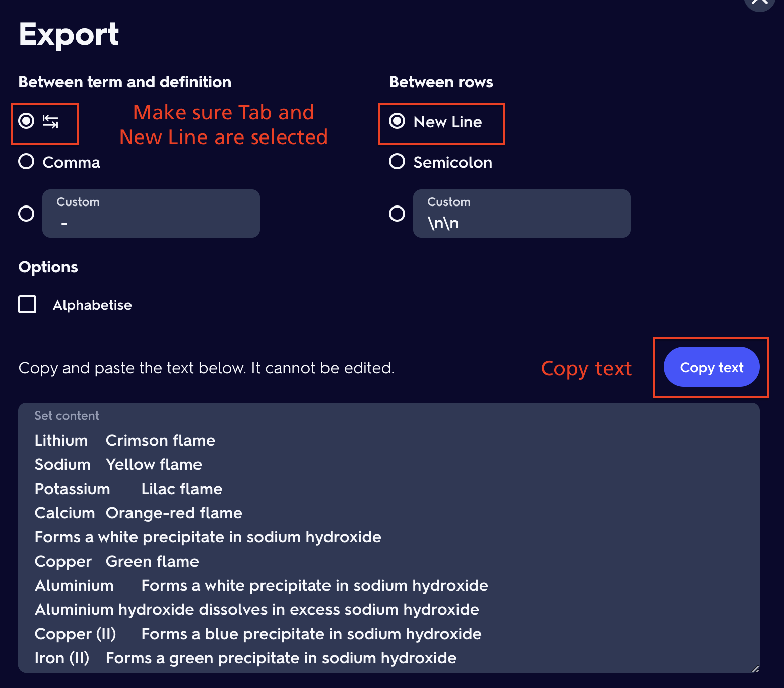Select the Comma separator radio button
This screenshot has height=688, width=784.
tap(26, 162)
